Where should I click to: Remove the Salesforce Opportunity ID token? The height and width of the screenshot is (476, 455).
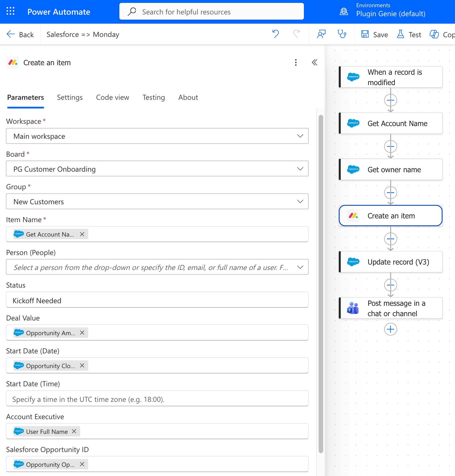(82, 464)
